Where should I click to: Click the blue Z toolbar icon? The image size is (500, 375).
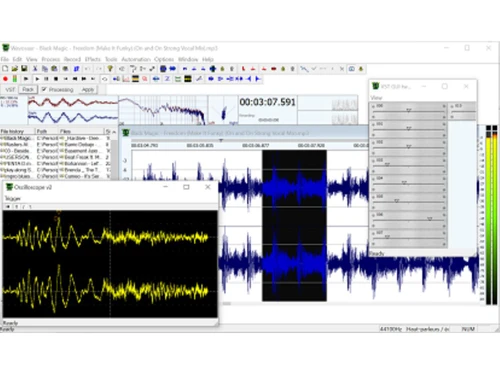coord(167,79)
